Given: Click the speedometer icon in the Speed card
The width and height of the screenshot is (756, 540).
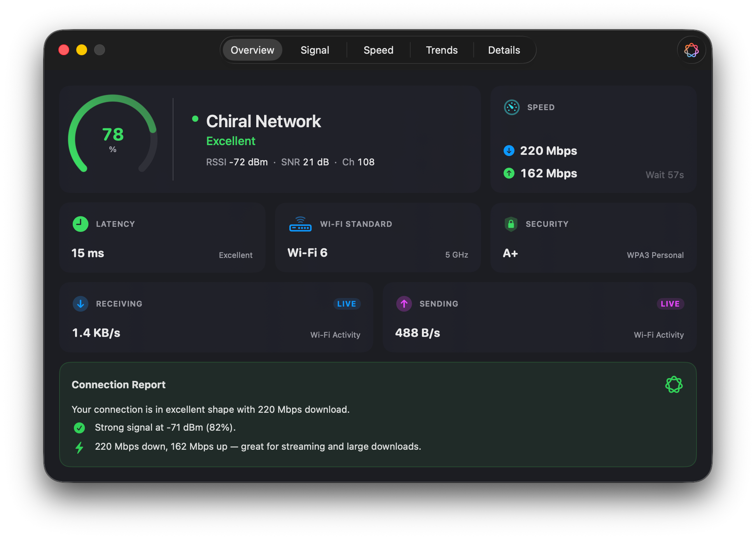Looking at the screenshot, I should click(511, 107).
